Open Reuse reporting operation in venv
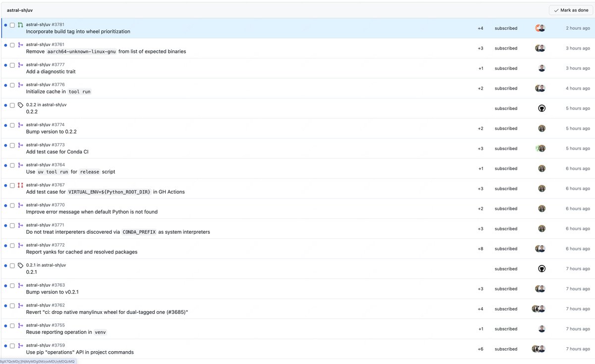Screen dimensions: 595x364 pos(66,332)
